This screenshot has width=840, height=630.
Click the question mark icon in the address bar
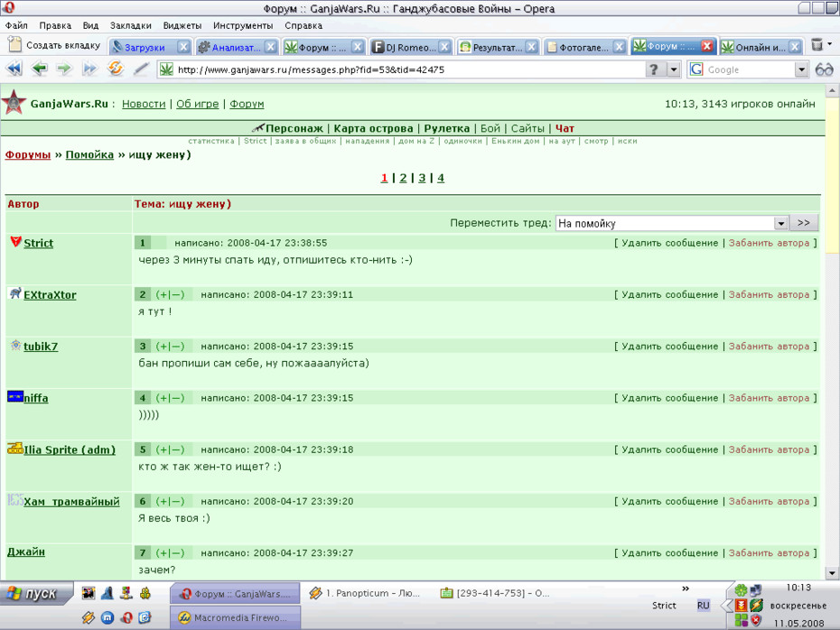pos(654,69)
